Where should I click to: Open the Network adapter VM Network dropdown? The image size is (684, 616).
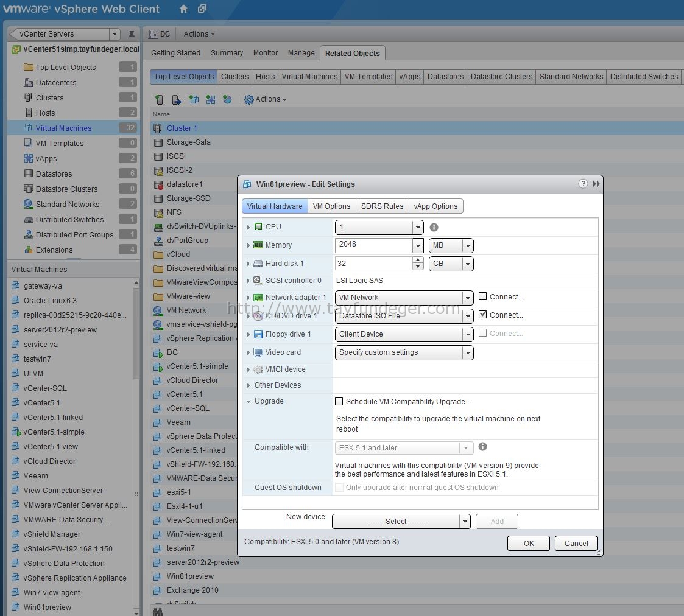coord(468,298)
